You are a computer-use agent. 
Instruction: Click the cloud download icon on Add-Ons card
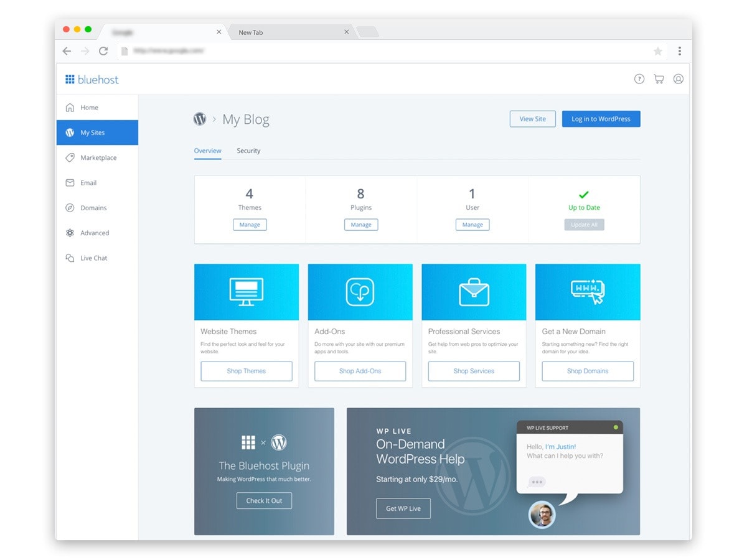360,292
